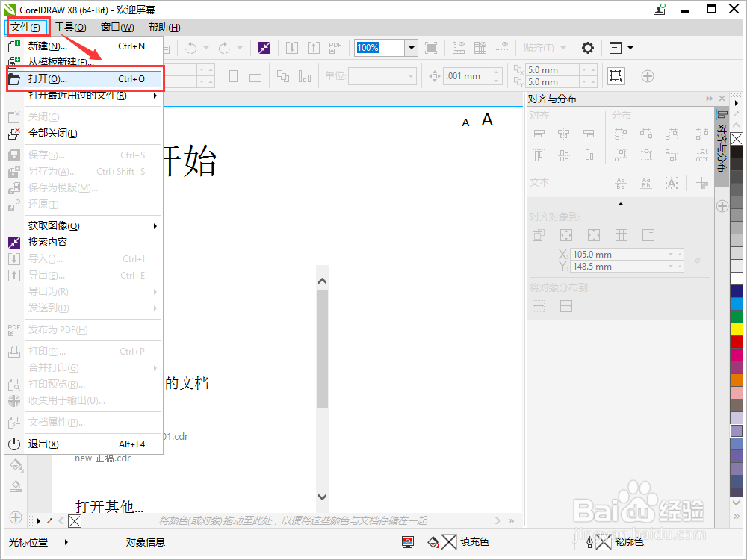Screen dimensions: 747x560
Task: Click the Export icon in toolbar
Action: [x=314, y=48]
